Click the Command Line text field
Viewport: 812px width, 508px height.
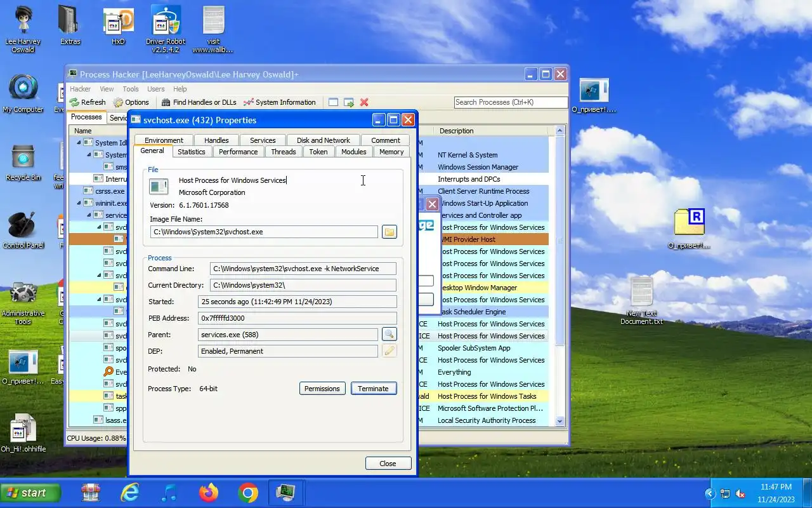pyautogui.click(x=303, y=269)
